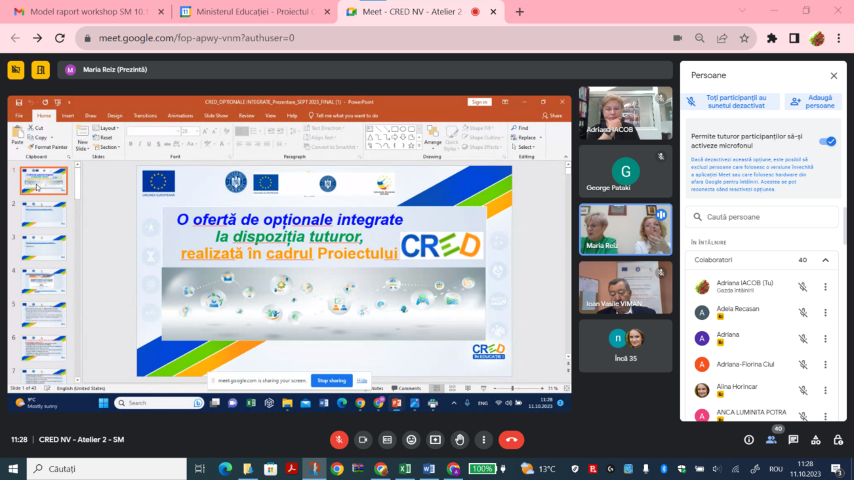Image resolution: width=854 pixels, height=480 pixels.
Task: Open more options menu for Adela Recasan
Action: pyautogui.click(x=825, y=313)
